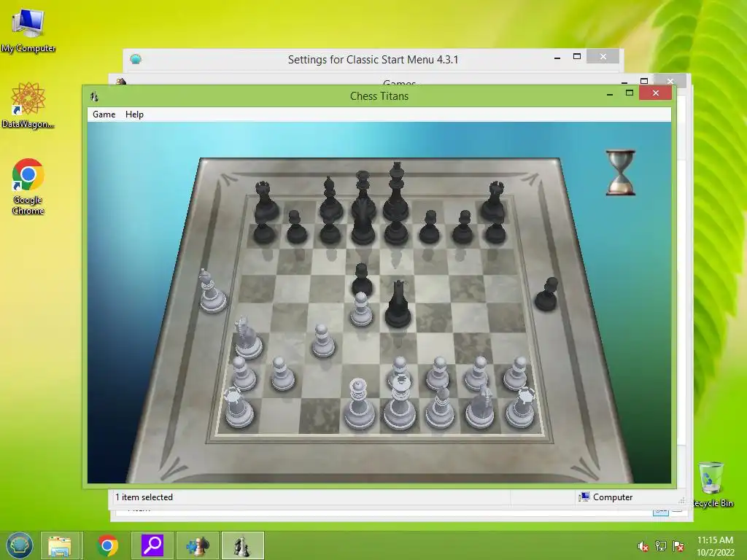Open File Explorer from the taskbar
This screenshot has width=747, height=560.
pyautogui.click(x=59, y=545)
